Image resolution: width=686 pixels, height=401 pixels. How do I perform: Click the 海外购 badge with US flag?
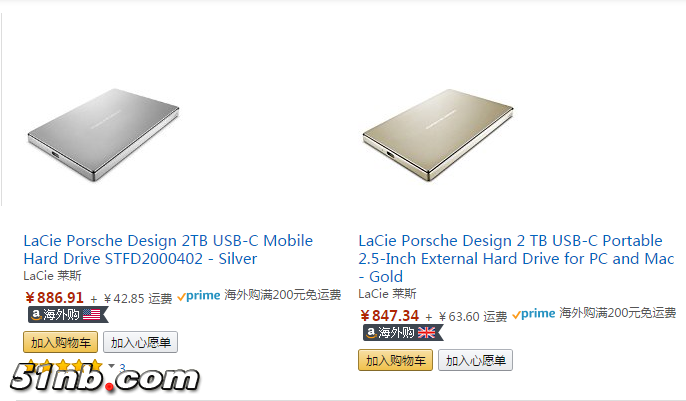click(68, 314)
